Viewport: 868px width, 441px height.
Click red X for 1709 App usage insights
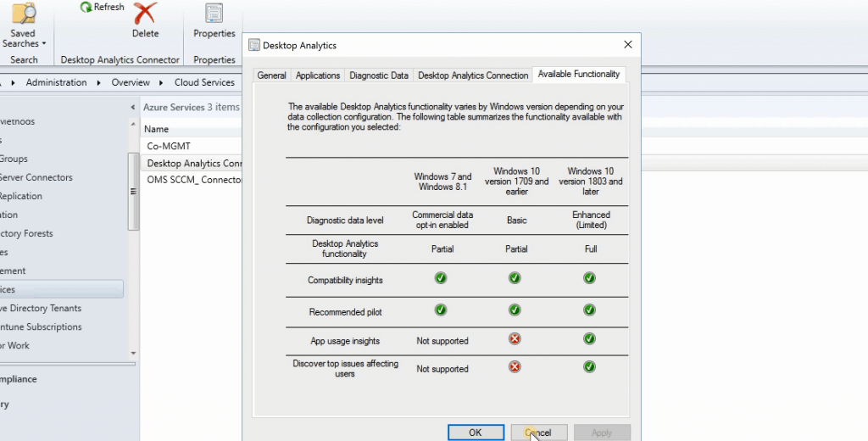click(515, 338)
